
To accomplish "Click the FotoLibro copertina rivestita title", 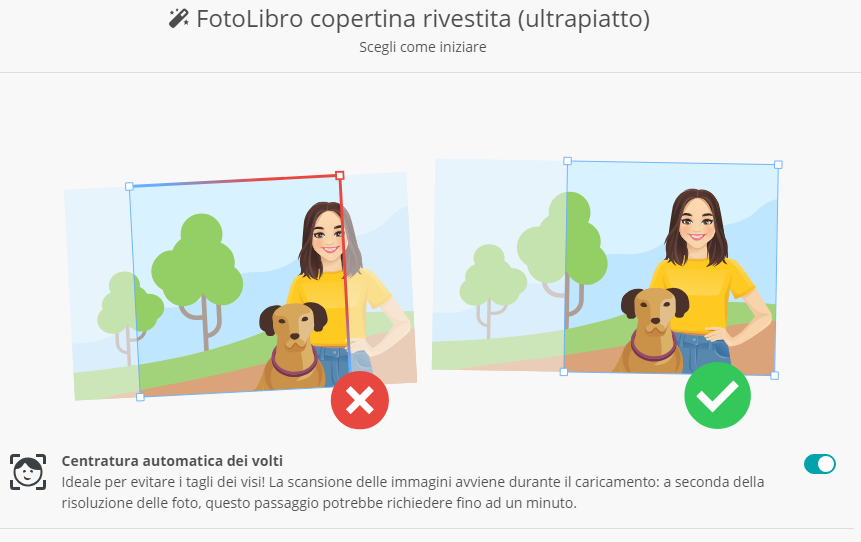I will point(423,19).
